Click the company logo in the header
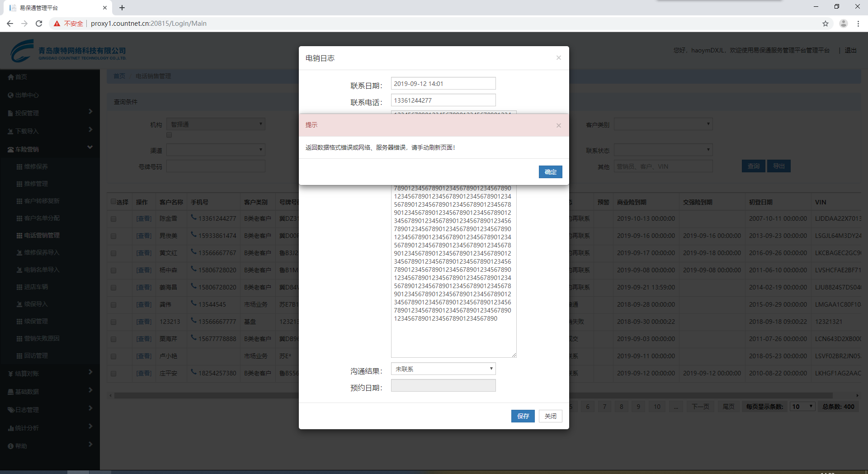The height and width of the screenshot is (474, 868). pos(68,51)
